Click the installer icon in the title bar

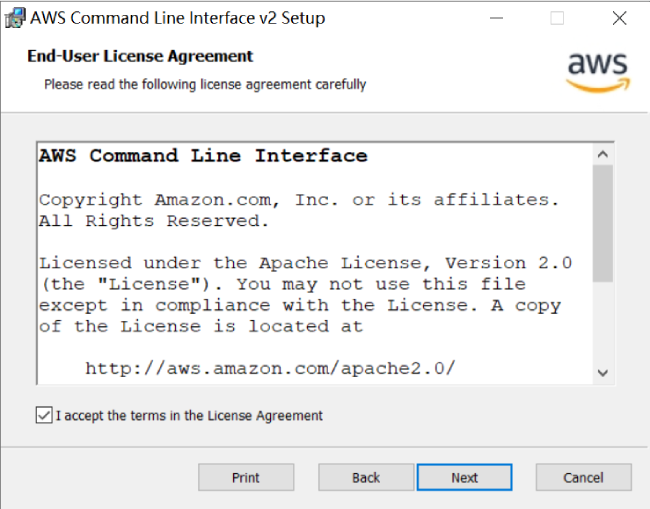[15, 18]
